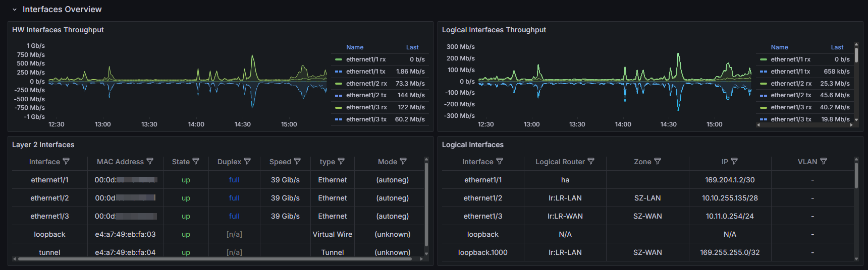Toggle the ethernet1/1 rx series in HW legend

pyautogui.click(x=366, y=59)
